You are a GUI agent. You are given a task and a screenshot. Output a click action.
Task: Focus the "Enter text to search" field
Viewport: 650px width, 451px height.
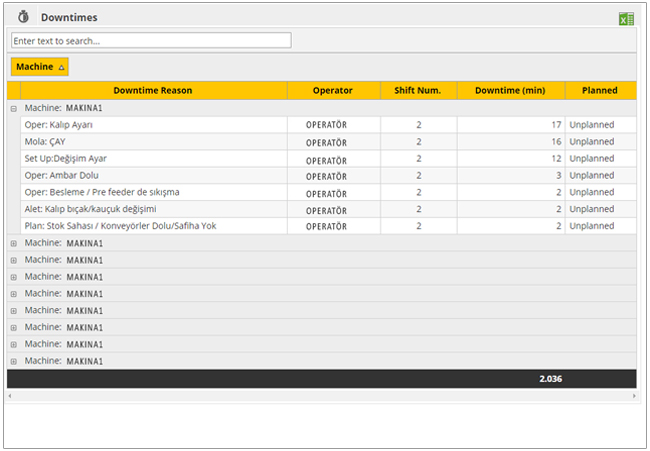[151, 40]
